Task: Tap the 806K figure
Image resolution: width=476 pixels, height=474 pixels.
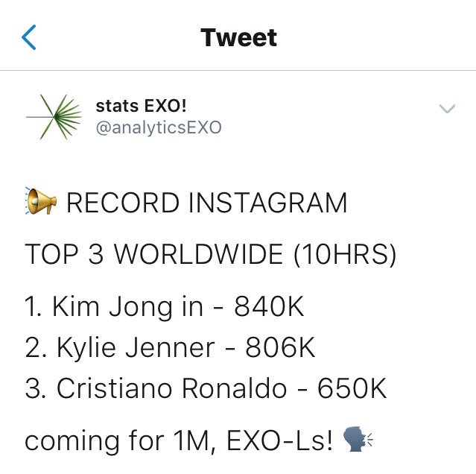Action: (x=280, y=347)
